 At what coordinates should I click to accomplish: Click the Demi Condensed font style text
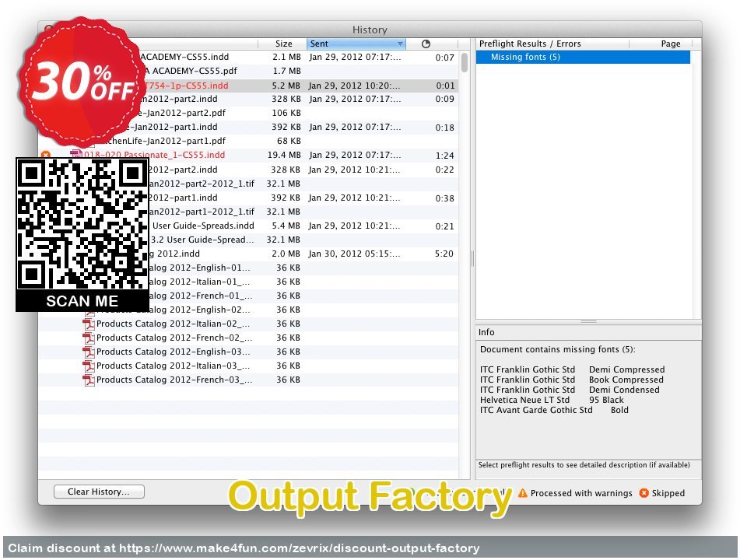pos(624,390)
